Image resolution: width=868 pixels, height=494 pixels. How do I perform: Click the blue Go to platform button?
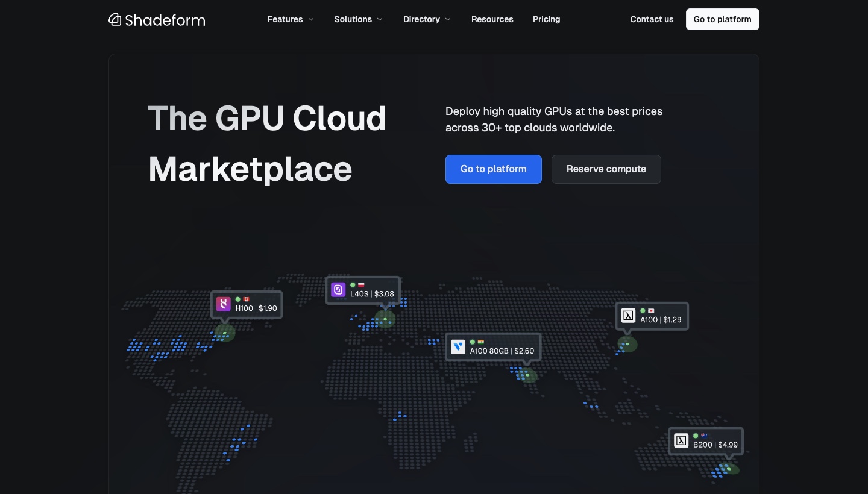point(494,169)
